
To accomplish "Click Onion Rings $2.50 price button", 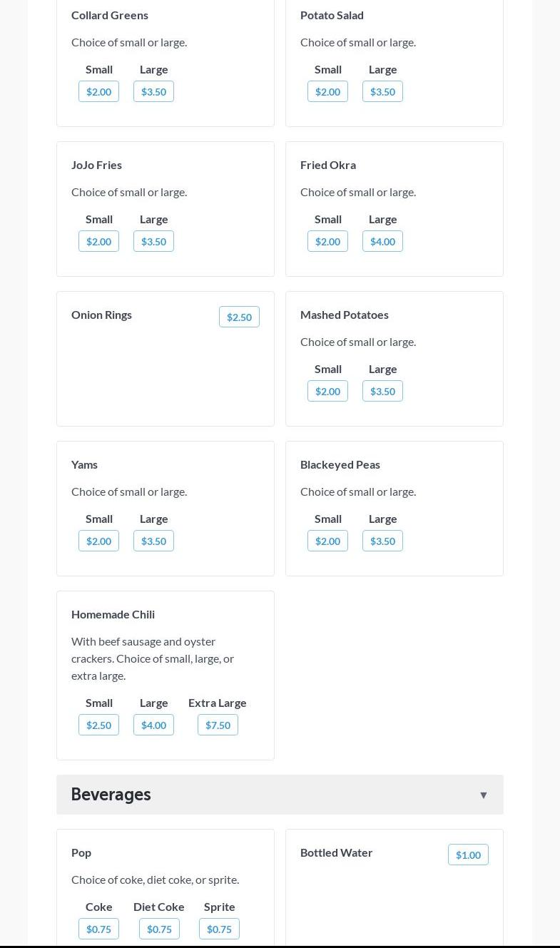I will [x=239, y=317].
